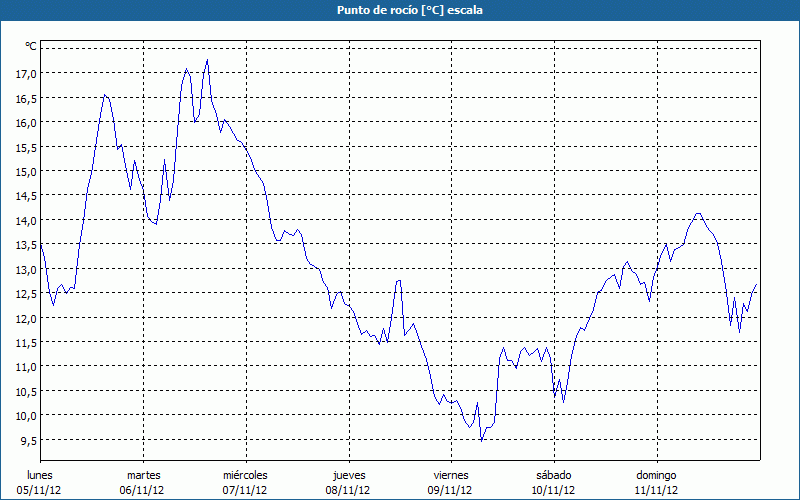Screen dimensions: 800x500
Task: Click the 15,5 y-axis value
Action: tap(25, 147)
